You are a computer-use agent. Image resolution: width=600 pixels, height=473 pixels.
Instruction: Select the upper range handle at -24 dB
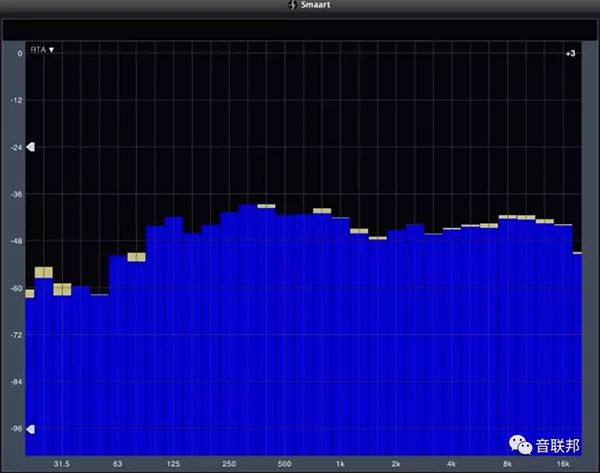click(30, 147)
